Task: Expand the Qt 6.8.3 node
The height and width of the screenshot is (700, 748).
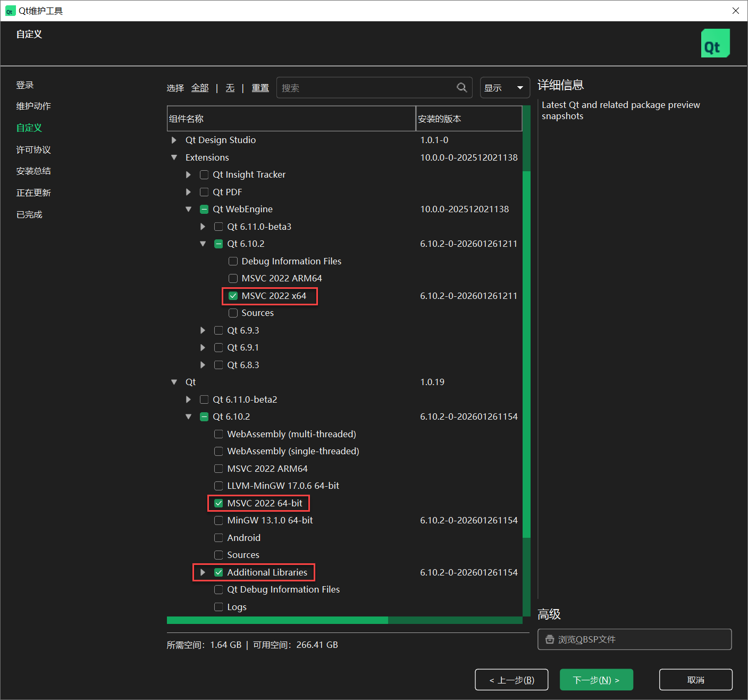Action: pyautogui.click(x=203, y=365)
